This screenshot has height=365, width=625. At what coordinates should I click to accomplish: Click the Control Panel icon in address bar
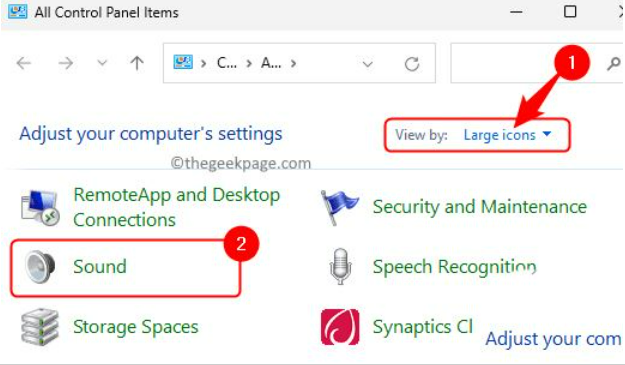pyautogui.click(x=183, y=63)
